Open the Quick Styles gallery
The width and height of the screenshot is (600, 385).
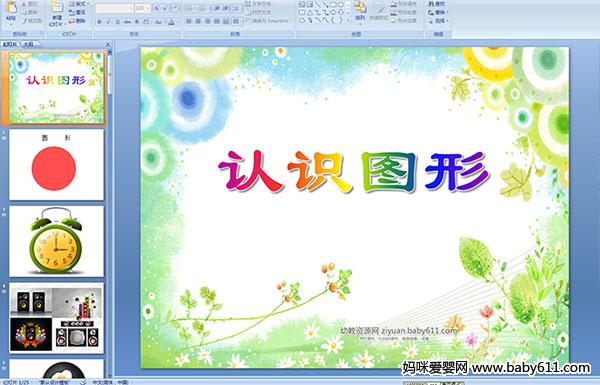tap(379, 13)
